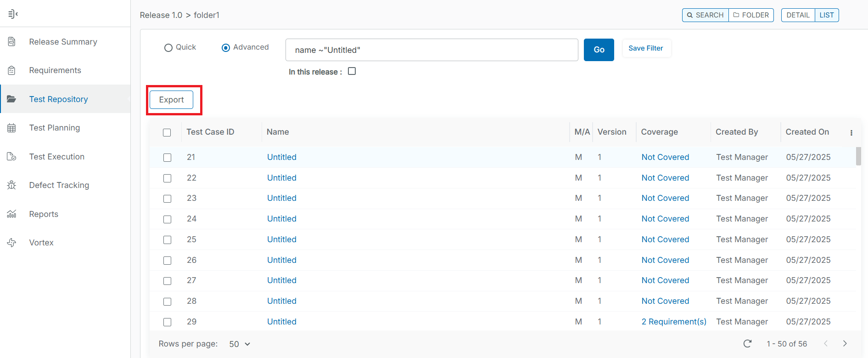Go to next page of results
This screenshot has width=868, height=358.
(845, 344)
